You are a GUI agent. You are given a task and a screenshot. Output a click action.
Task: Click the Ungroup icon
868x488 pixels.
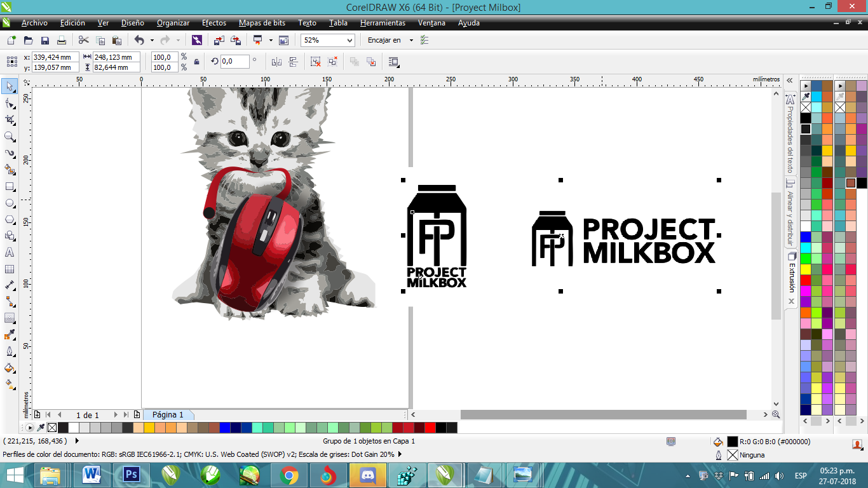pos(315,62)
